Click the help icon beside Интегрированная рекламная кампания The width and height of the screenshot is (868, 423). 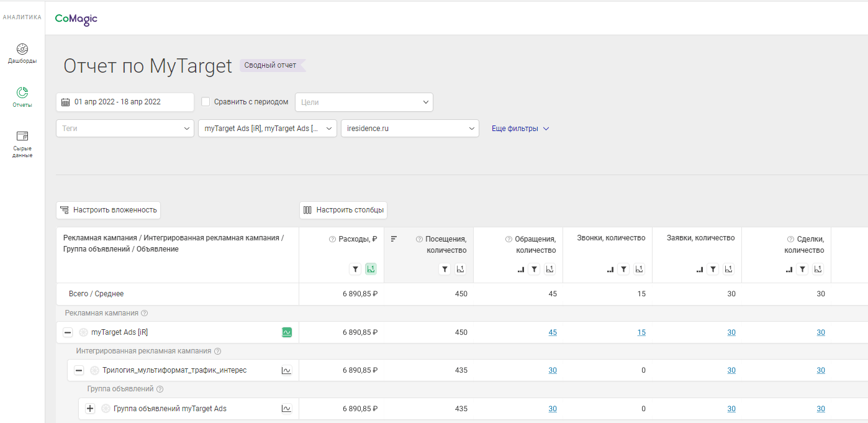coord(217,351)
